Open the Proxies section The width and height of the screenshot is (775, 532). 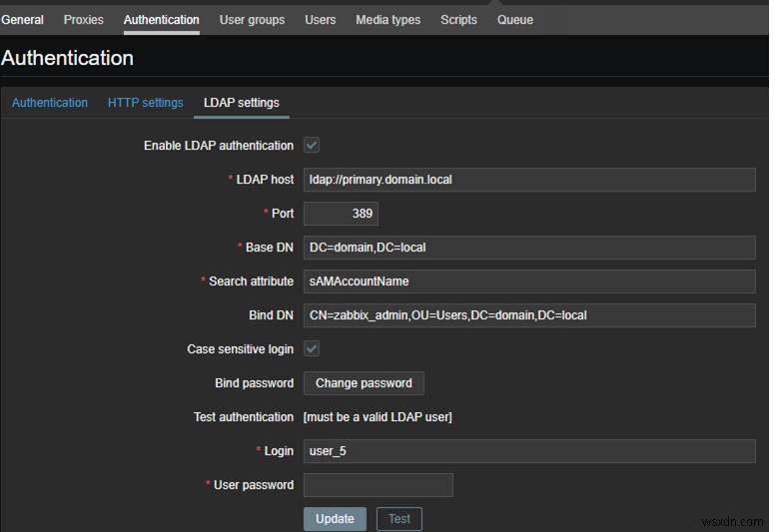(84, 20)
